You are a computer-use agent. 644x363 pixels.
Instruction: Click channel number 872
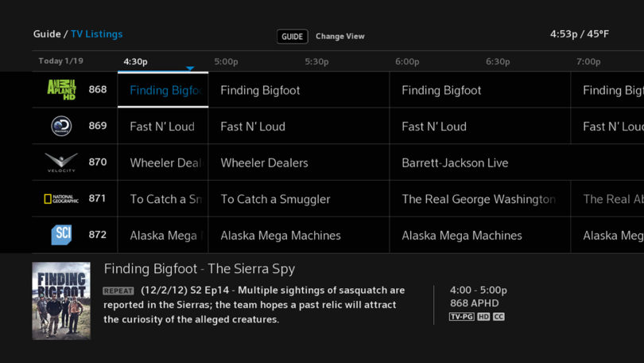(98, 235)
